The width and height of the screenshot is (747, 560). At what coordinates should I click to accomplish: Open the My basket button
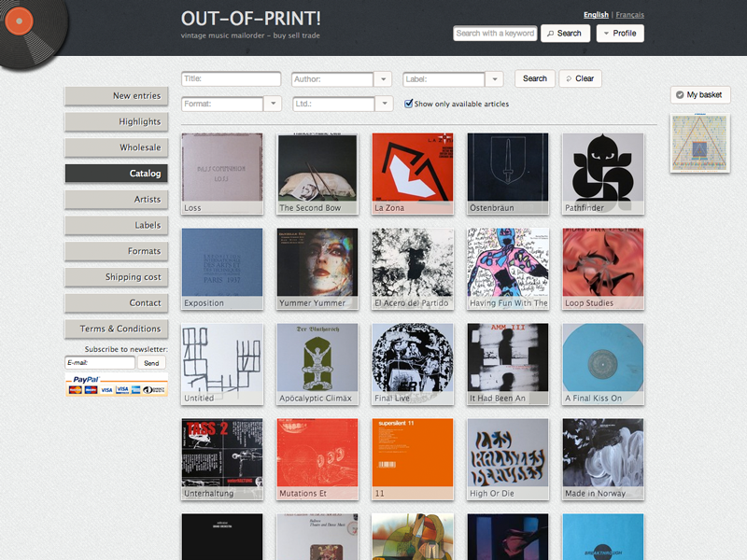[699, 95]
